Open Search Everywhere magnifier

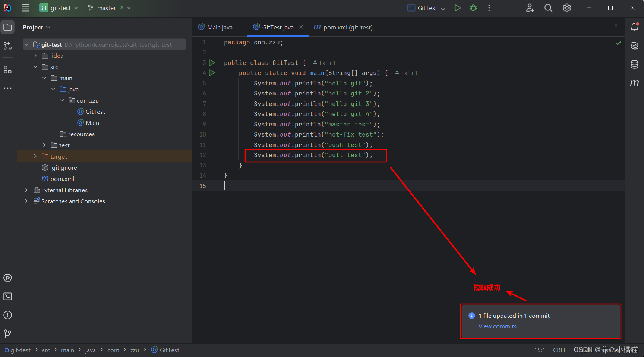(548, 8)
